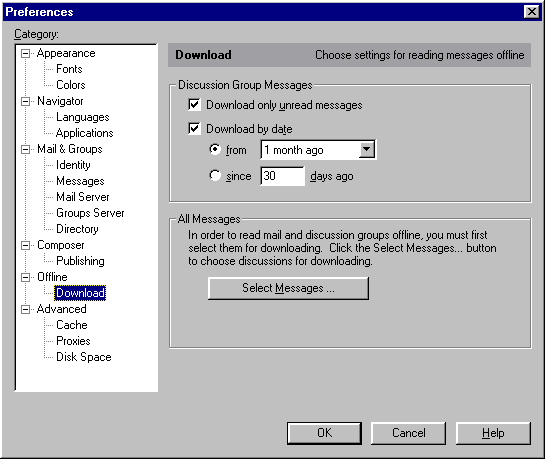The width and height of the screenshot is (545, 459).
Task: Click the Select Messages button
Action: 288,288
